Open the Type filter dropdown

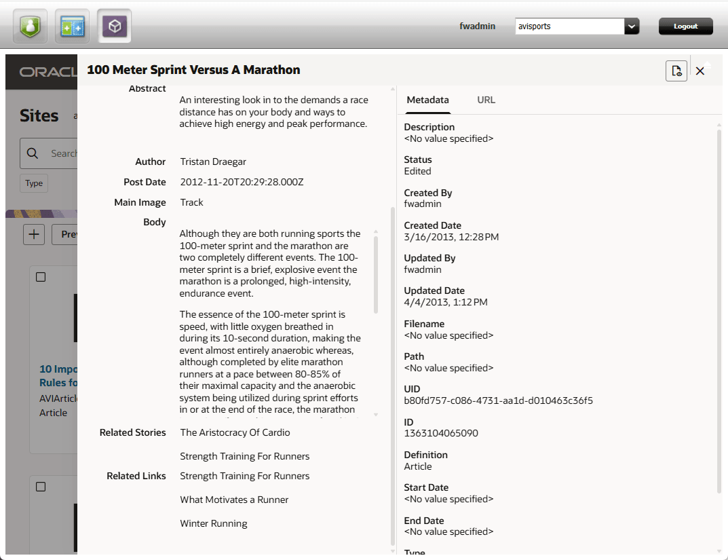click(x=33, y=183)
